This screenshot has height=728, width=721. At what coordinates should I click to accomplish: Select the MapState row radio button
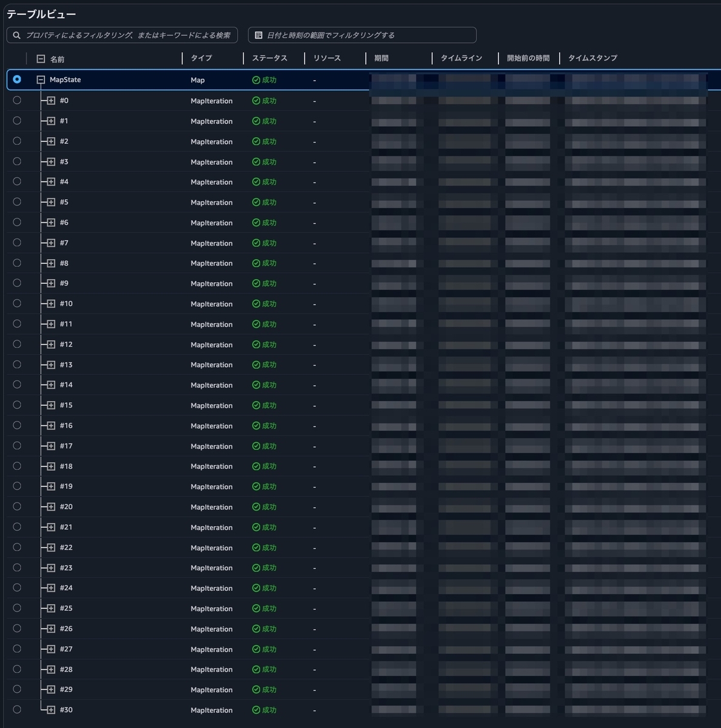pos(17,79)
